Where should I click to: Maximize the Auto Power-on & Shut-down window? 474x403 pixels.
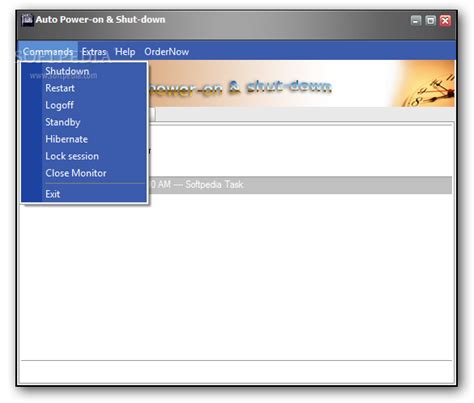(430, 21)
